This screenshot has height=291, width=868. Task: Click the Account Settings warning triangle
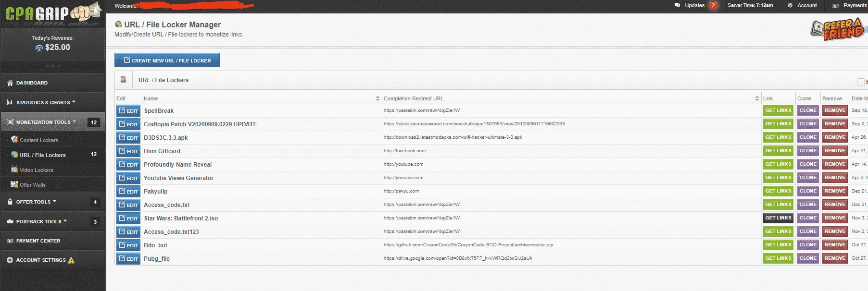71,260
